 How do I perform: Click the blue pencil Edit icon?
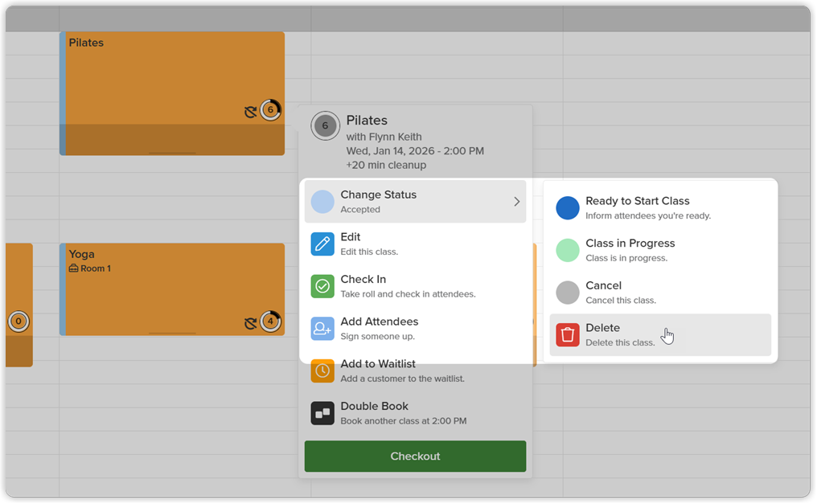(322, 244)
